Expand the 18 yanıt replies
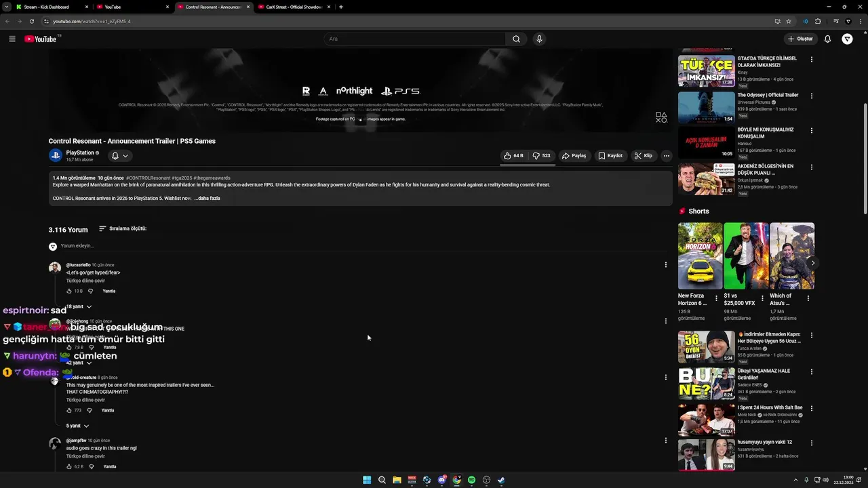The width and height of the screenshot is (868, 488). (x=79, y=306)
